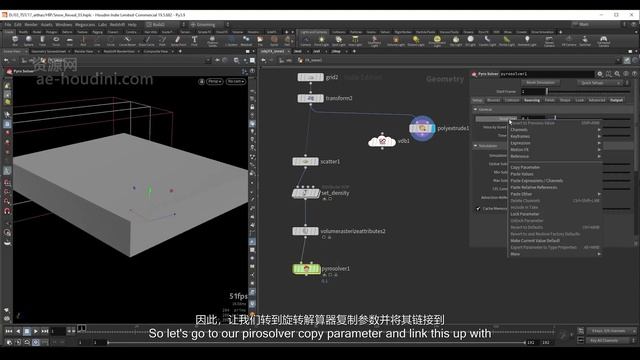Click the timeline play forward button
This screenshot has width=640, height=360.
tap(36, 331)
